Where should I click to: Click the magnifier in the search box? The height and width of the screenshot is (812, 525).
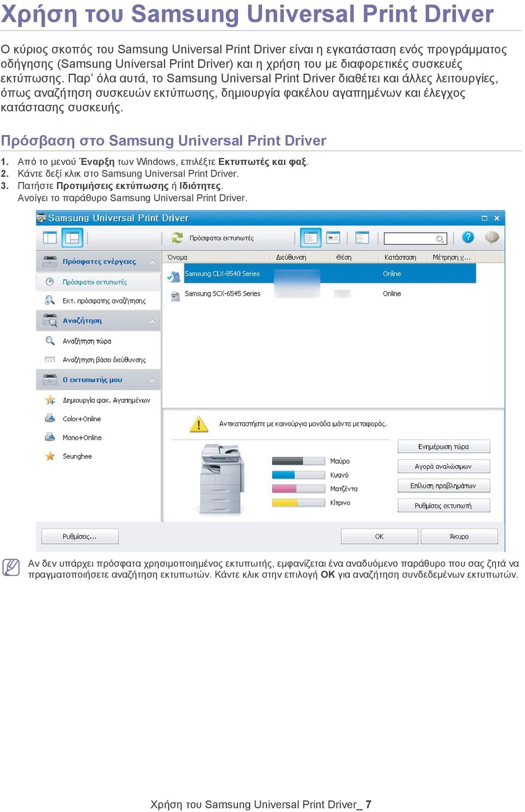tap(440, 239)
